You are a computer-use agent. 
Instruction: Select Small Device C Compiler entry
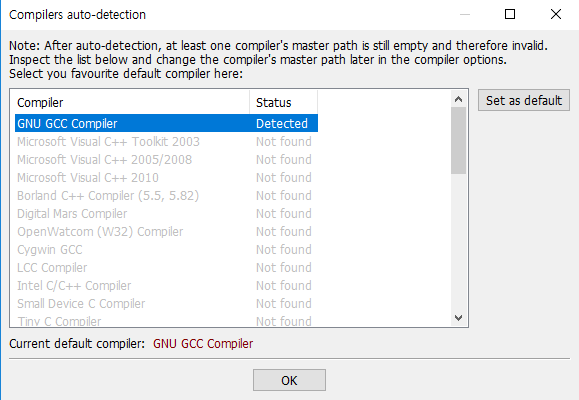click(x=166, y=304)
